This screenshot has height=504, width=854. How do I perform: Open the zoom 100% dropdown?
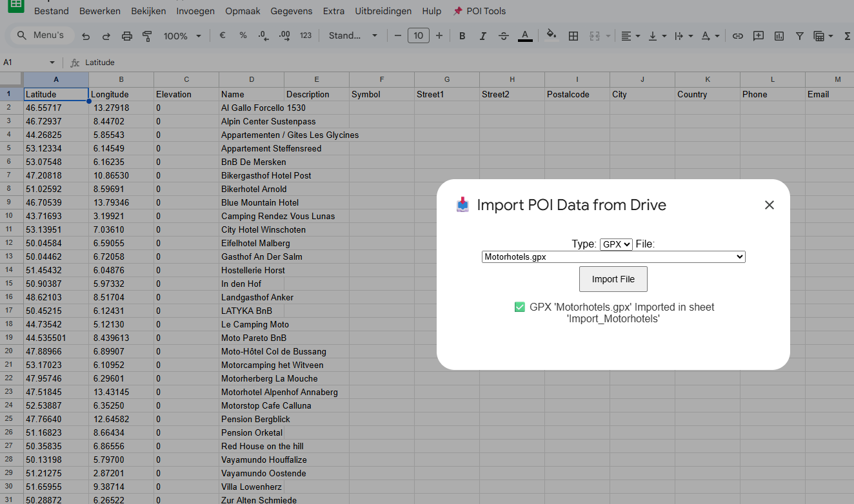[x=183, y=36]
